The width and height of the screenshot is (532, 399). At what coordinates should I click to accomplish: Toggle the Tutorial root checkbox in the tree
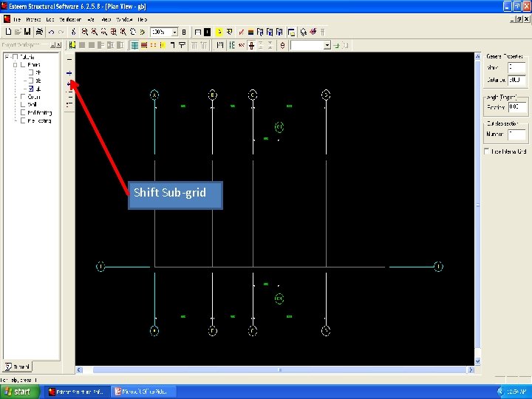[16, 57]
